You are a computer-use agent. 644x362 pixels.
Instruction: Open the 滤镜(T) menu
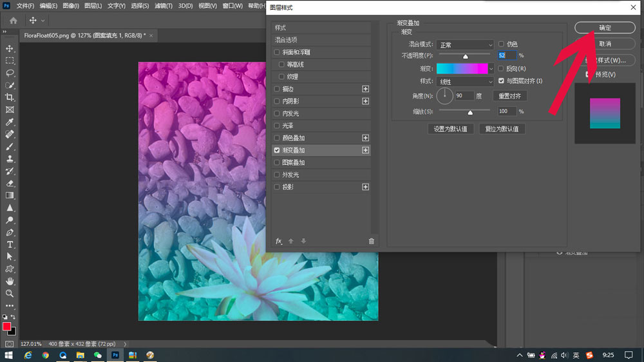point(164,6)
